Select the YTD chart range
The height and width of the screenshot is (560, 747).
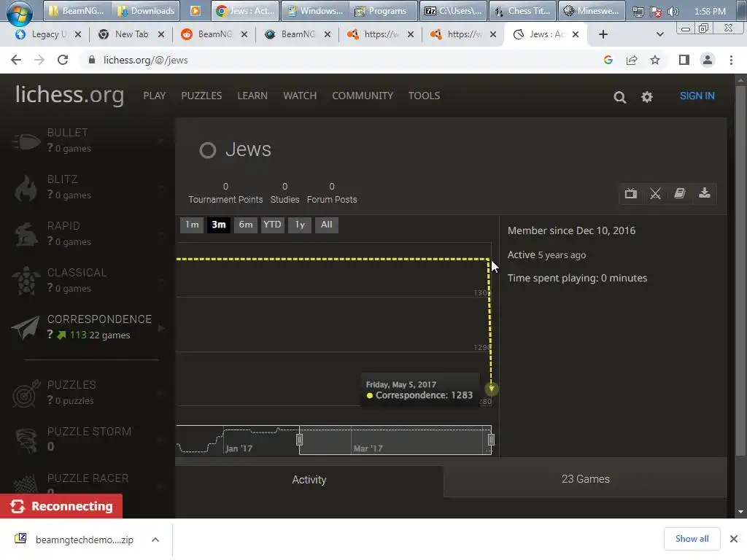273,225
